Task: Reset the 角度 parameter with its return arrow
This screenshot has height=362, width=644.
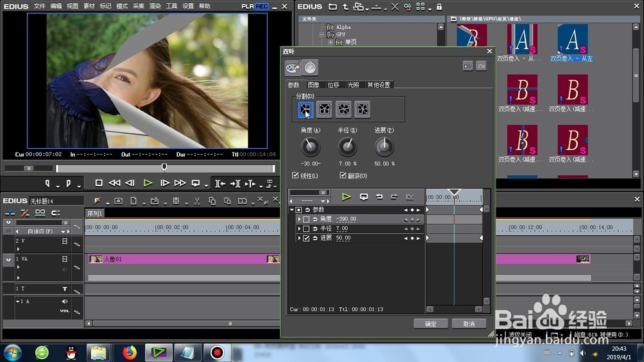Action: pos(315,220)
